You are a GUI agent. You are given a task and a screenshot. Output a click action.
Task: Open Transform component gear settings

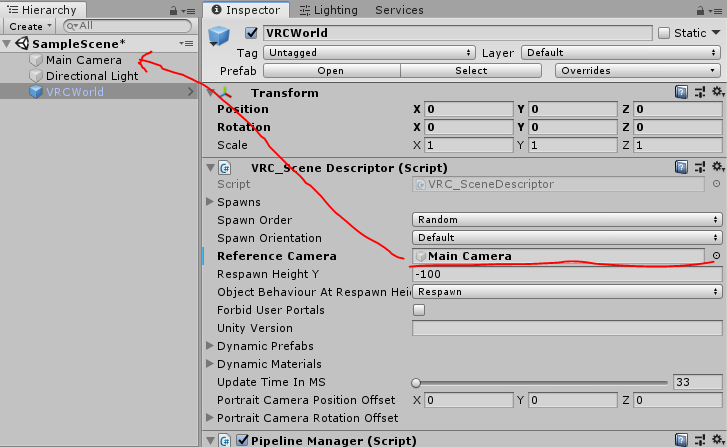click(718, 92)
